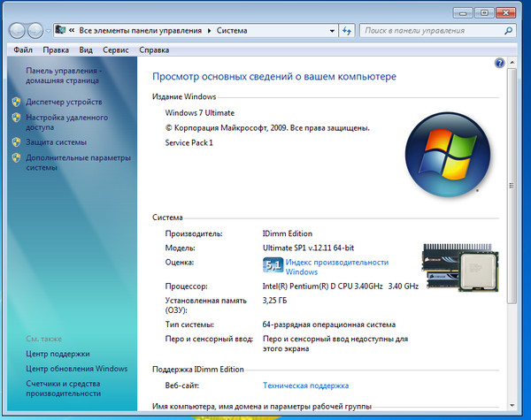Click the 'IDimm Edition' manufacturer value
Viewport: 531px width, 420px height.
(288, 233)
